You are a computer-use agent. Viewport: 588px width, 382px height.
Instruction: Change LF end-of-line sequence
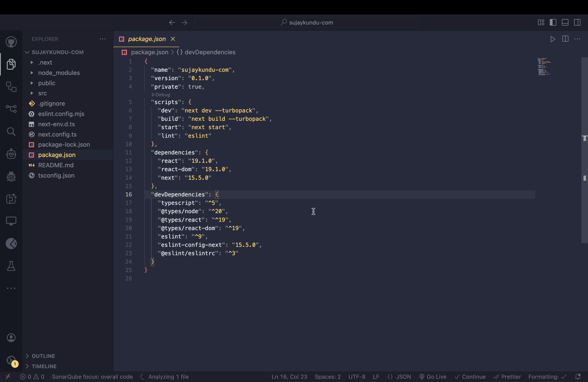click(x=376, y=377)
